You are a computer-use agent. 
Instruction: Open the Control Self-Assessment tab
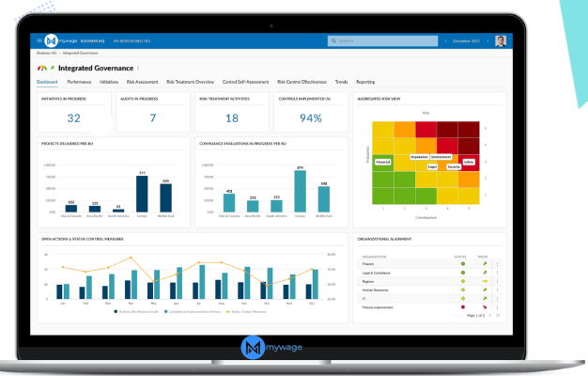click(245, 82)
